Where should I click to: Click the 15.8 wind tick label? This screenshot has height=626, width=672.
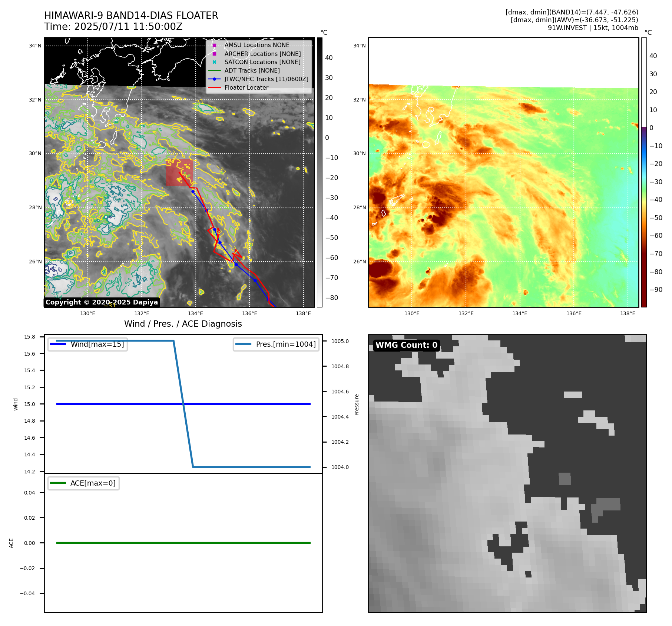pos(30,337)
